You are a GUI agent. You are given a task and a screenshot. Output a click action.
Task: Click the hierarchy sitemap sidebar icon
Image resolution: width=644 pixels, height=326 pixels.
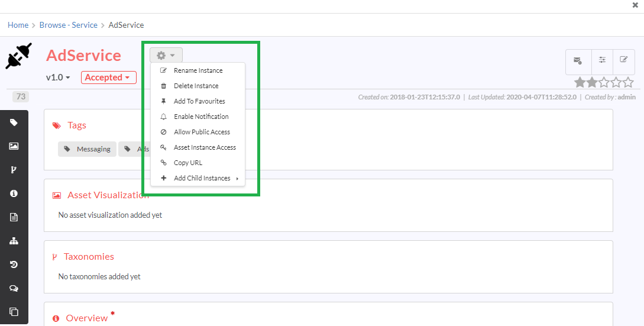pos(14,241)
